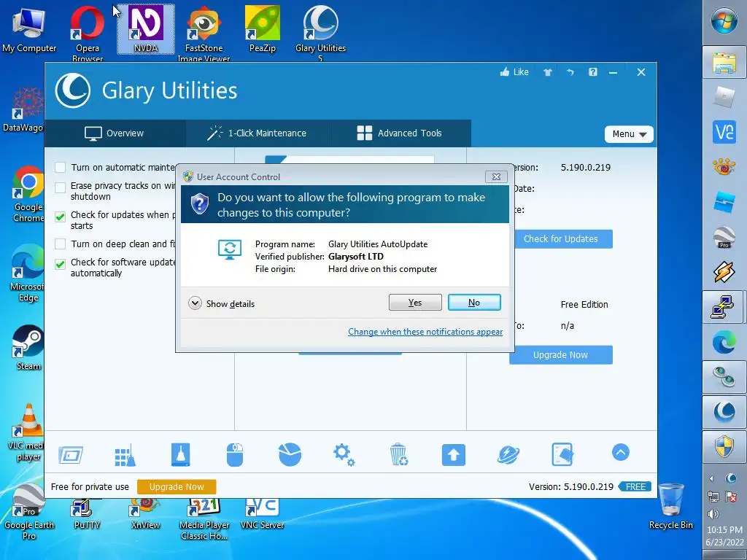Open 'Change when these notifications appear' link
This screenshot has width=747, height=560.
pos(425,332)
